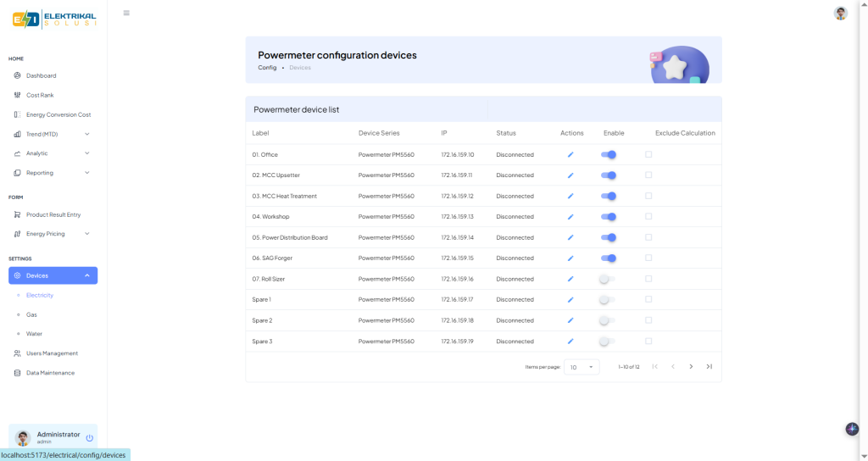Image resolution: width=868 pixels, height=461 pixels.
Task: Click the Config breadcrumb link
Action: (x=267, y=68)
